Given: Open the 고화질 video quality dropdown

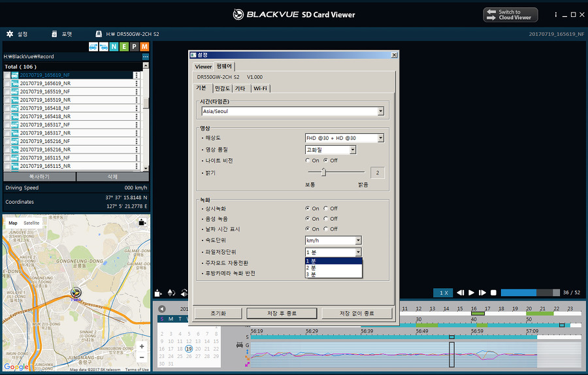Looking at the screenshot, I should click(x=353, y=150).
